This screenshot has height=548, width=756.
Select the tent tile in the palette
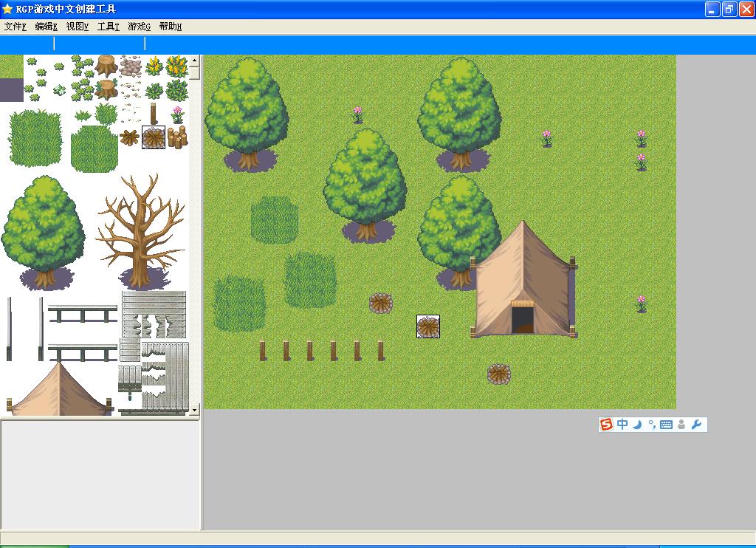click(59, 388)
